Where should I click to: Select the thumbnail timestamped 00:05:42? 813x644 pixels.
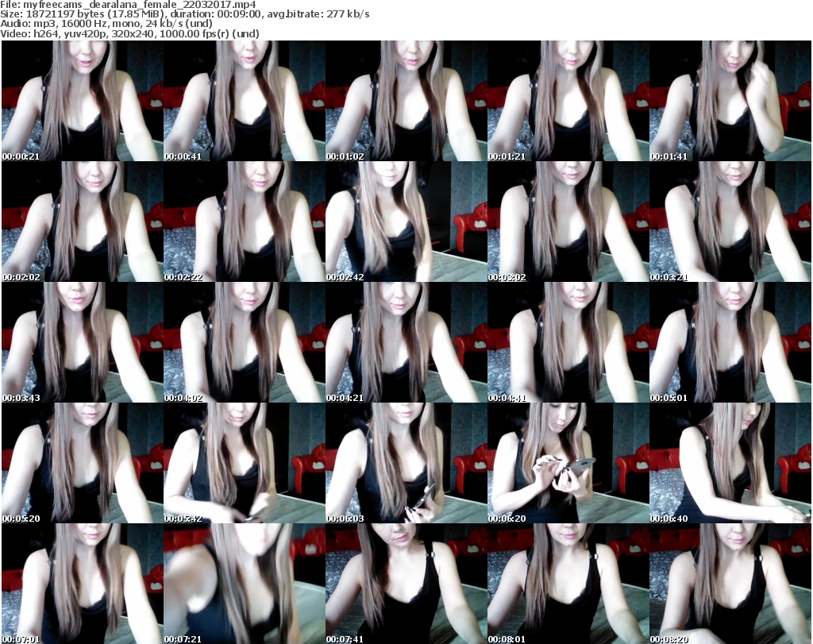click(x=245, y=463)
